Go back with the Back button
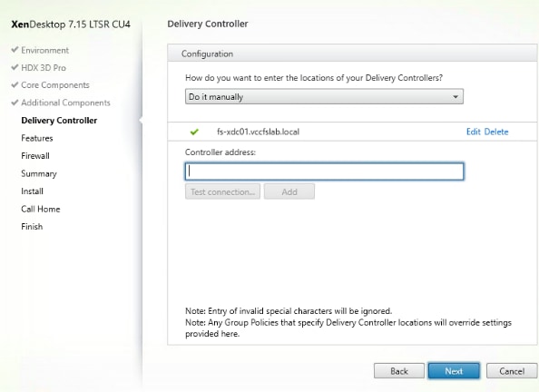The height and width of the screenshot is (392, 539). [398, 371]
